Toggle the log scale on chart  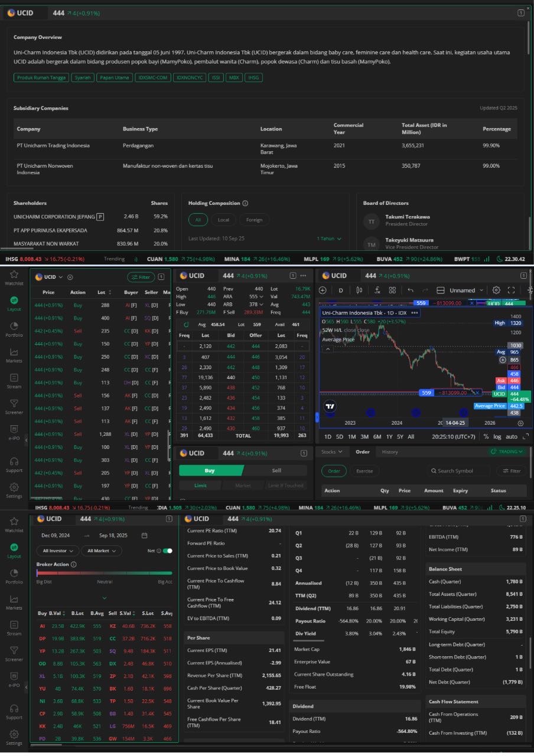pyautogui.click(x=496, y=436)
